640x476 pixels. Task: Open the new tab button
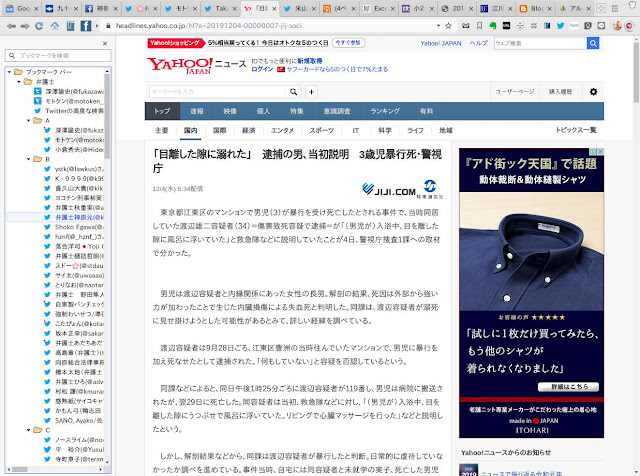[x=601, y=8]
